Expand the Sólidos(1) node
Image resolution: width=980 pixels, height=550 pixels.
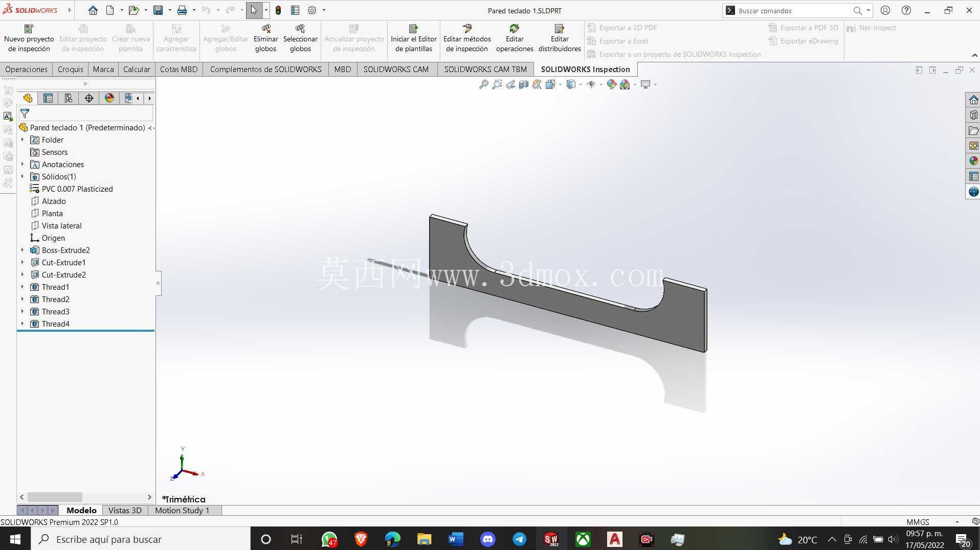tap(23, 176)
